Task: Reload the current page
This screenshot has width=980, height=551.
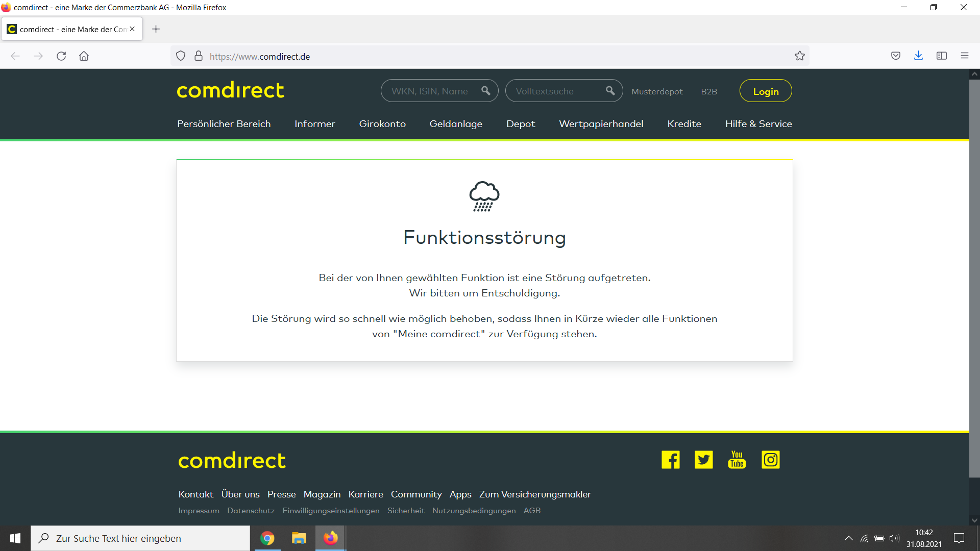Action: point(61,56)
